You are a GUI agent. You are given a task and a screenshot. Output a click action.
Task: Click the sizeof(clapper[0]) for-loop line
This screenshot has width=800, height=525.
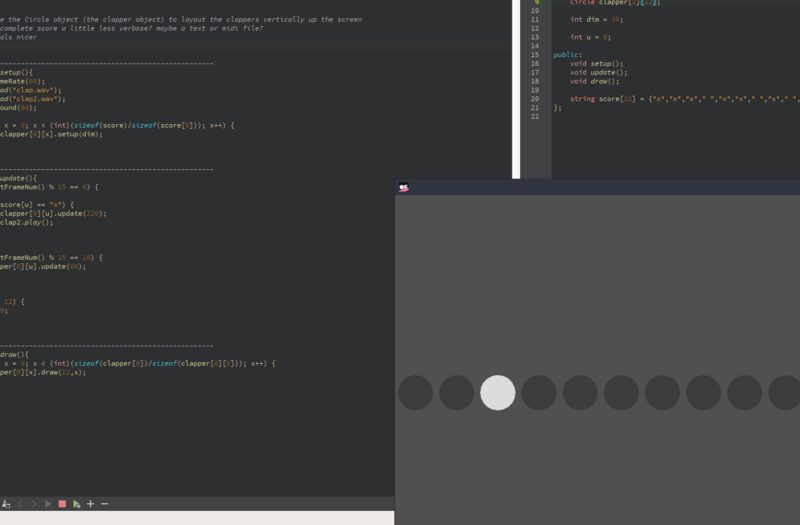(x=139, y=364)
